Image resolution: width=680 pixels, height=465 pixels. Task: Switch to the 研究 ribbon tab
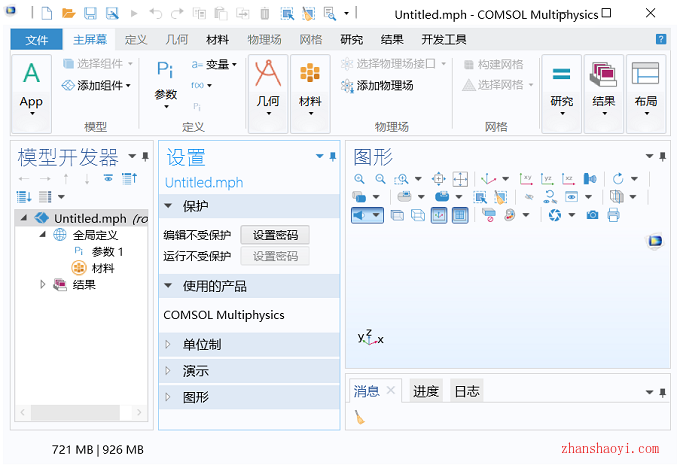[351, 40]
